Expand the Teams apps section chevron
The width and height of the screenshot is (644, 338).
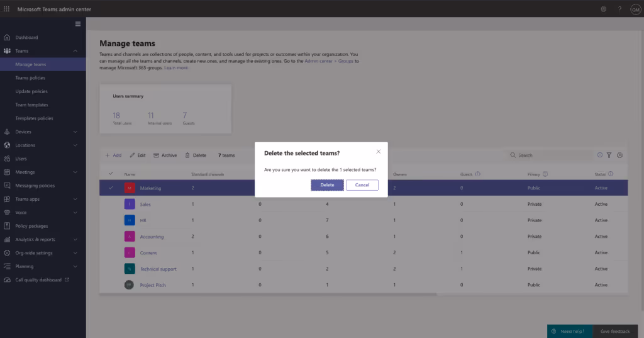(75, 199)
